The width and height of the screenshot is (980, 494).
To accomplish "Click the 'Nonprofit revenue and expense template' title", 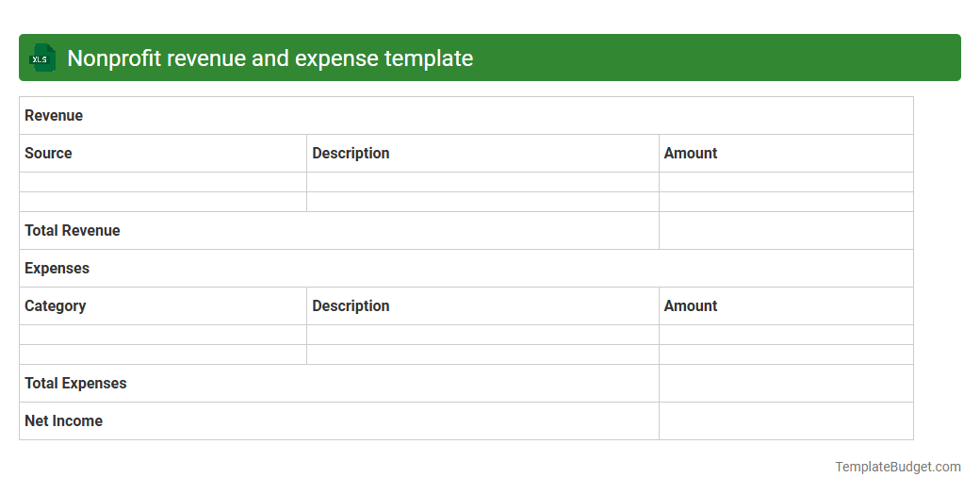I will coord(270,58).
